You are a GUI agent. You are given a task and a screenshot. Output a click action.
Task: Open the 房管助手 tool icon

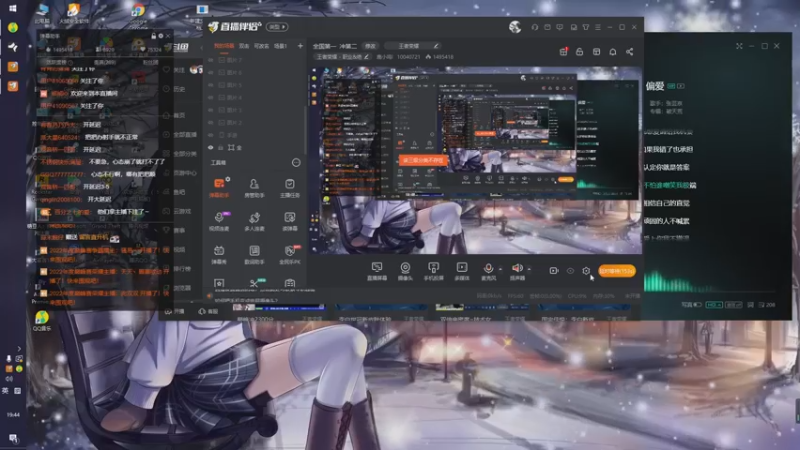tap(254, 187)
